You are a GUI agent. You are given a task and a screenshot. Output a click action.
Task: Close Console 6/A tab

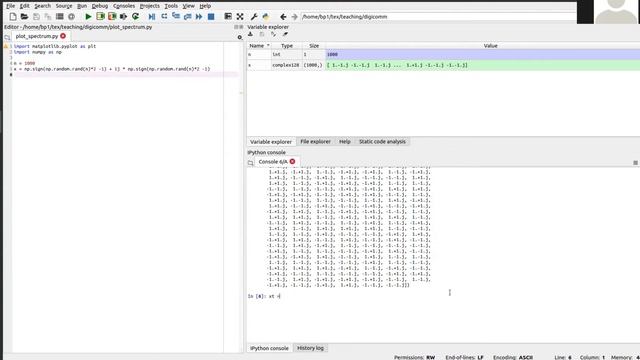click(292, 162)
